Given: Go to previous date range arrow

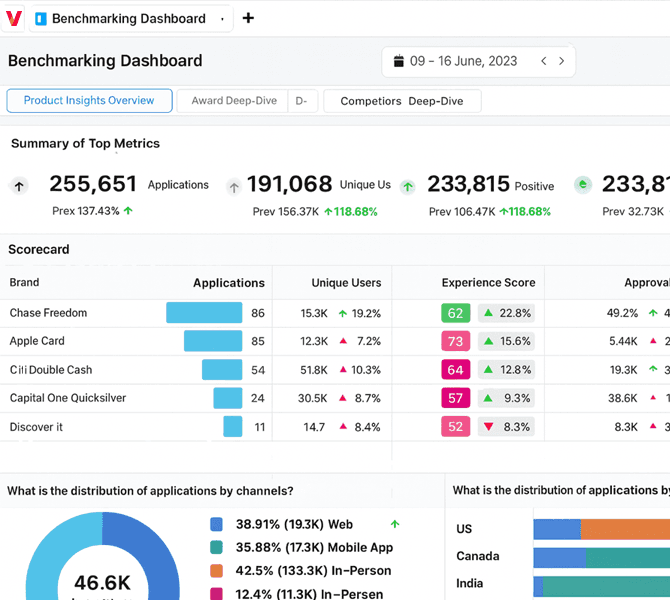Looking at the screenshot, I should pyautogui.click(x=544, y=61).
